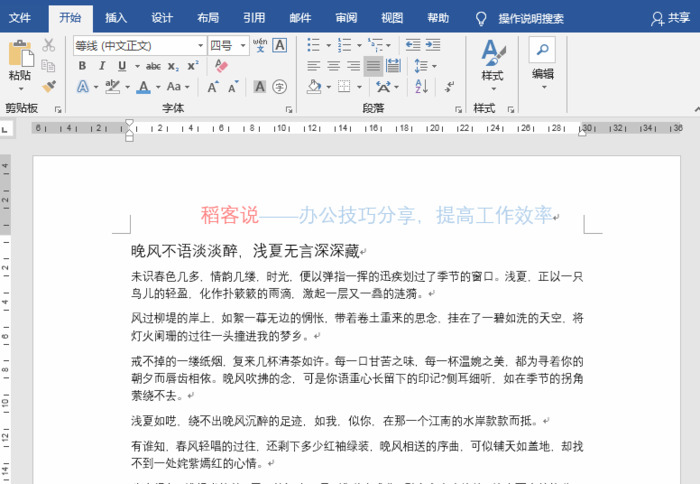Open Font dialog launcher
The width and height of the screenshot is (700, 484).
pos(289,109)
